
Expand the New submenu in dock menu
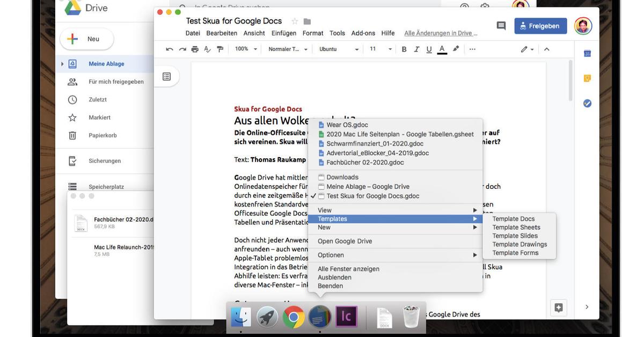(395, 228)
